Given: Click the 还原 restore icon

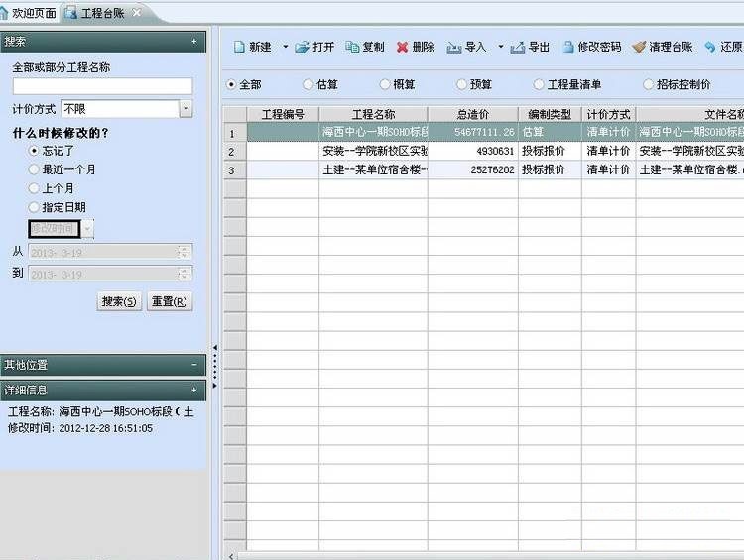Looking at the screenshot, I should 710,47.
